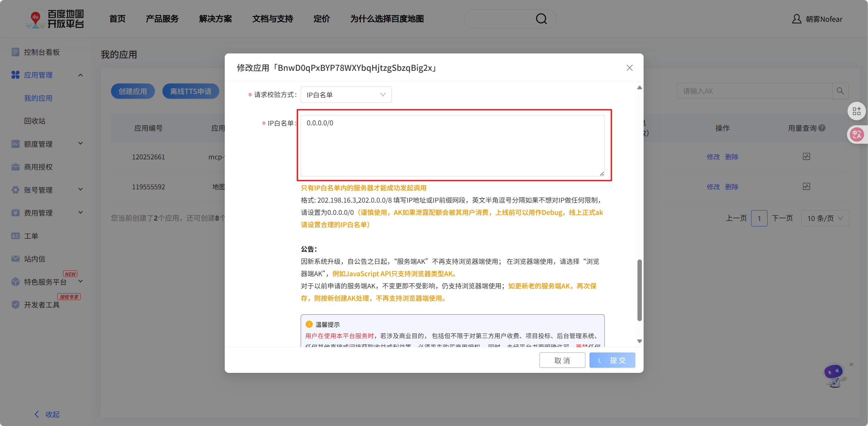Open the 请求校验方式 dropdown
This screenshot has height=426, width=868.
coord(346,95)
